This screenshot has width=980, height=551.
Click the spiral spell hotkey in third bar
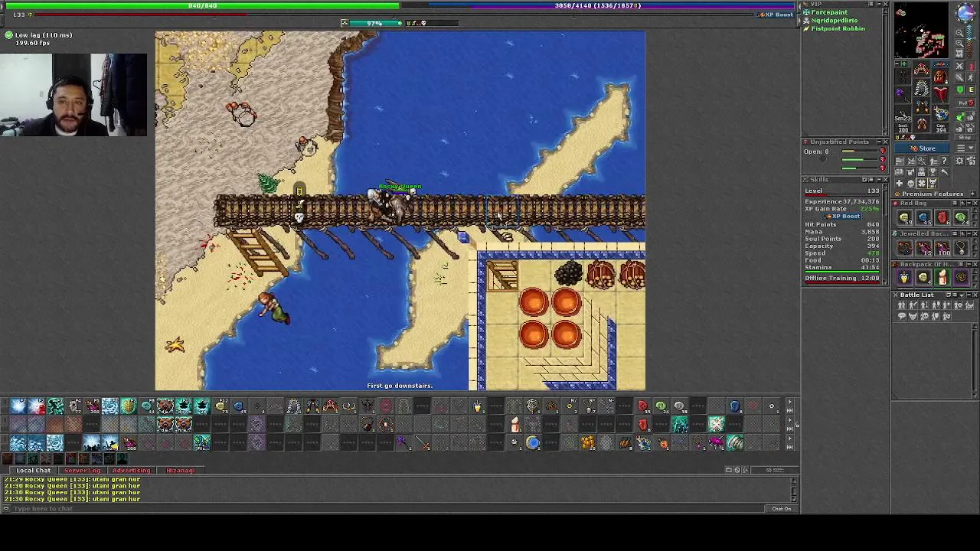coord(735,442)
